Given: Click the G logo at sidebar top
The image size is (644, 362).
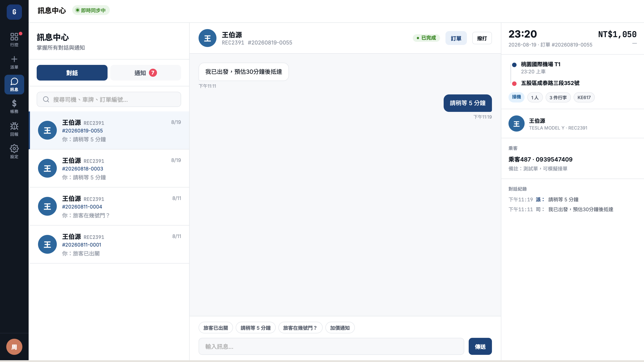Looking at the screenshot, I should (x=14, y=12).
